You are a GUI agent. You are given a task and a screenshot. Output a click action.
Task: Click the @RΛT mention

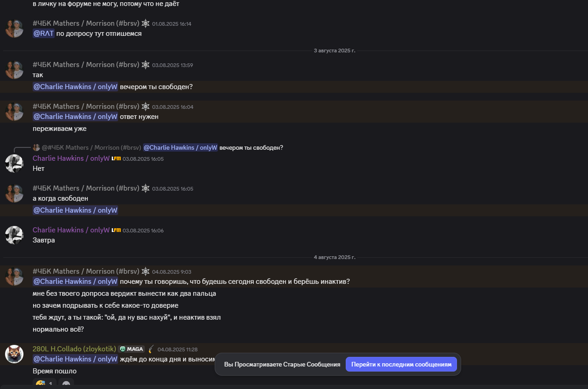[x=44, y=34]
